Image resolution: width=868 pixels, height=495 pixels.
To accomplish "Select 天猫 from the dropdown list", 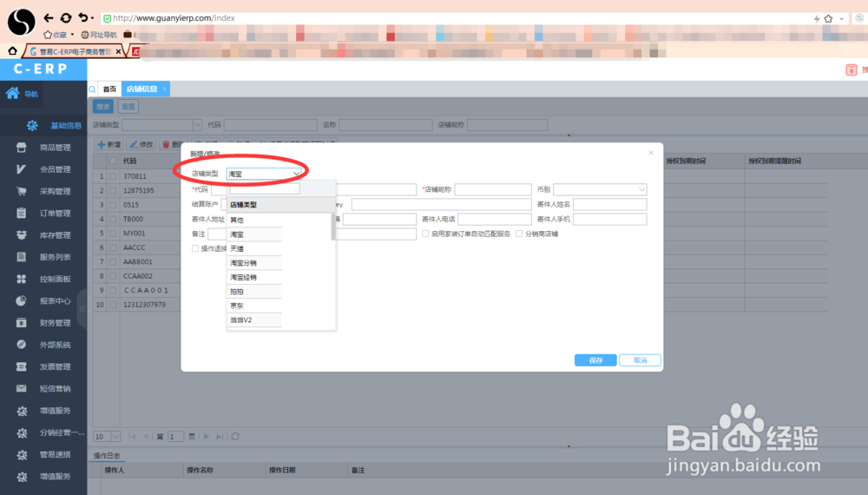I will pos(254,248).
